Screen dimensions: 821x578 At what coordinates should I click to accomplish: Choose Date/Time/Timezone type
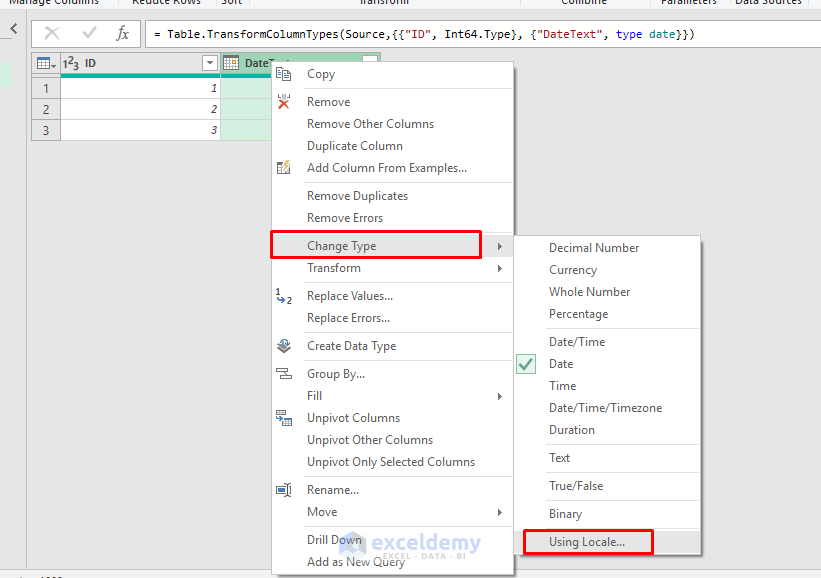click(607, 408)
